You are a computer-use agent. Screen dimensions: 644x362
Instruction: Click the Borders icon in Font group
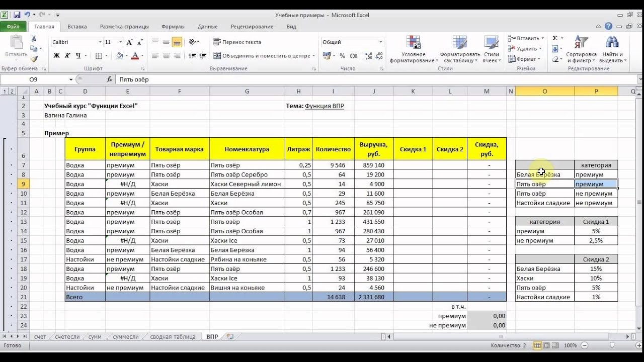coord(99,56)
